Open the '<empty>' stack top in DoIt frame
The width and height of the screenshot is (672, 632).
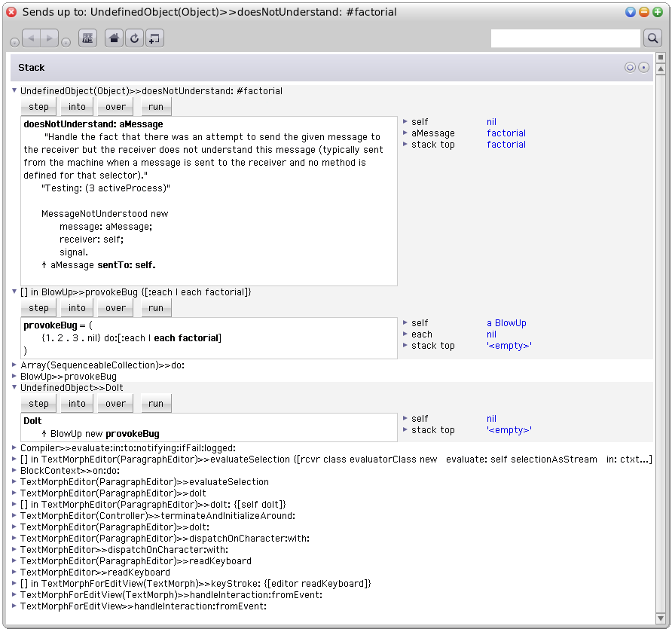509,430
